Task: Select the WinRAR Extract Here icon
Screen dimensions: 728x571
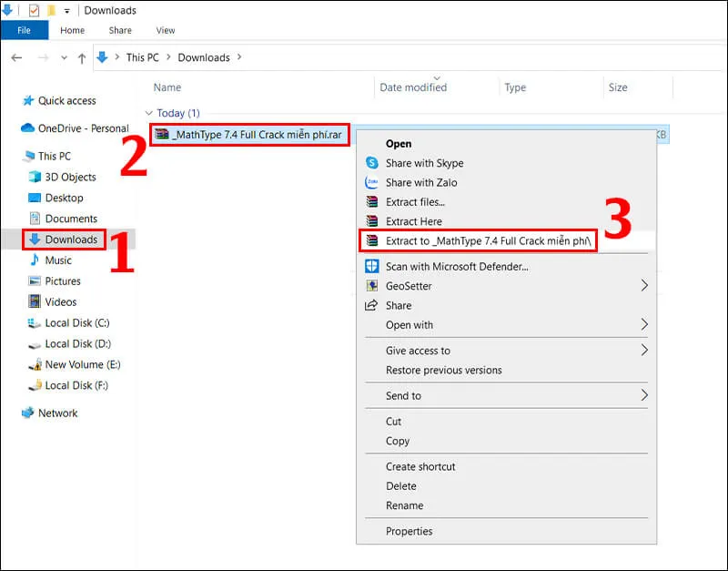Action: [x=373, y=221]
